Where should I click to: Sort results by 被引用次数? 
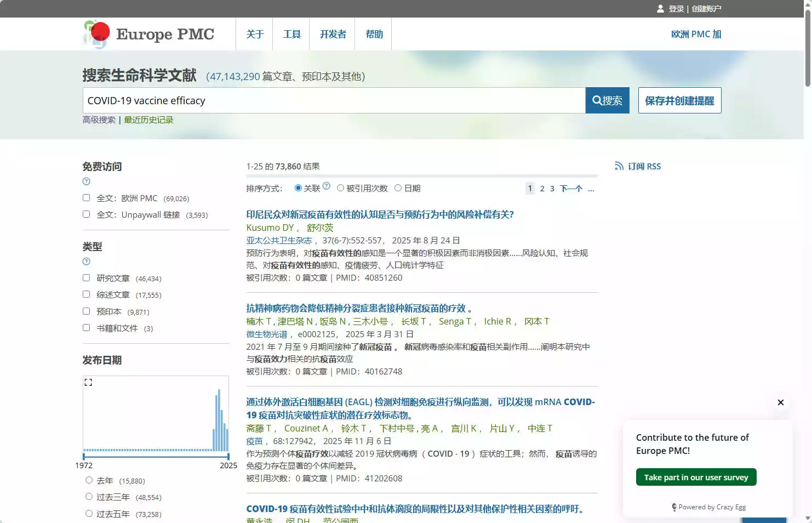pos(340,188)
